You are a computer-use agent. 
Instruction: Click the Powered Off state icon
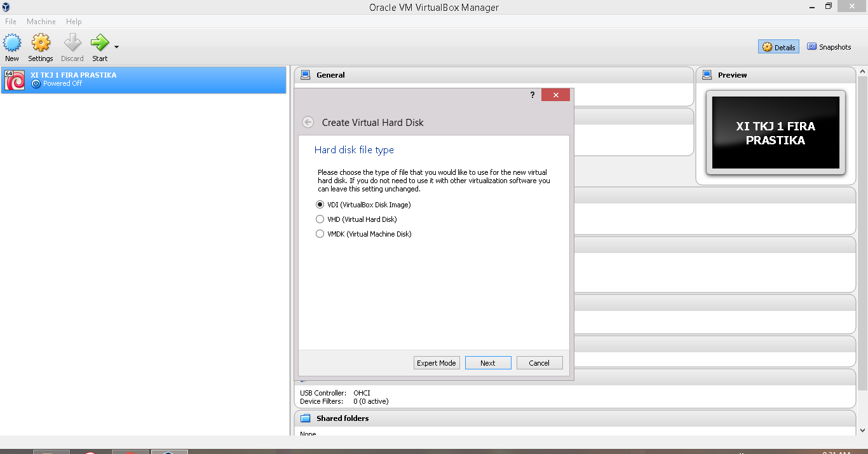36,83
